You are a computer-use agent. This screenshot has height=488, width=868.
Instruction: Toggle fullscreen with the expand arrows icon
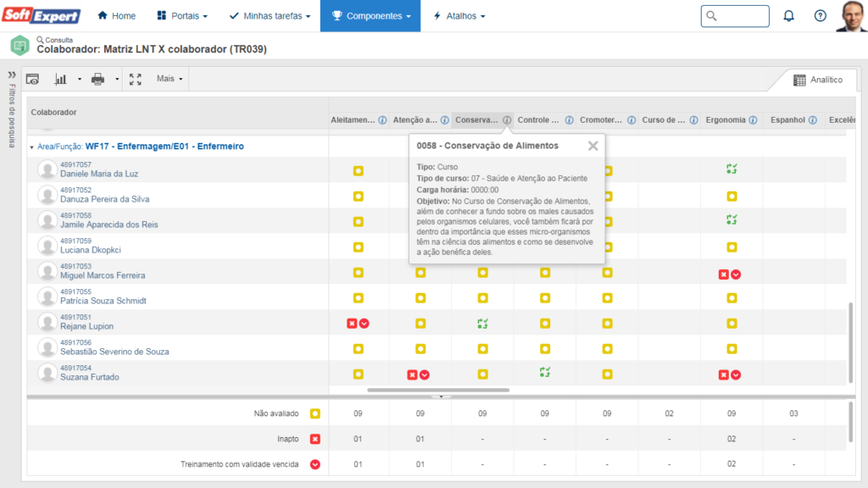pos(136,79)
